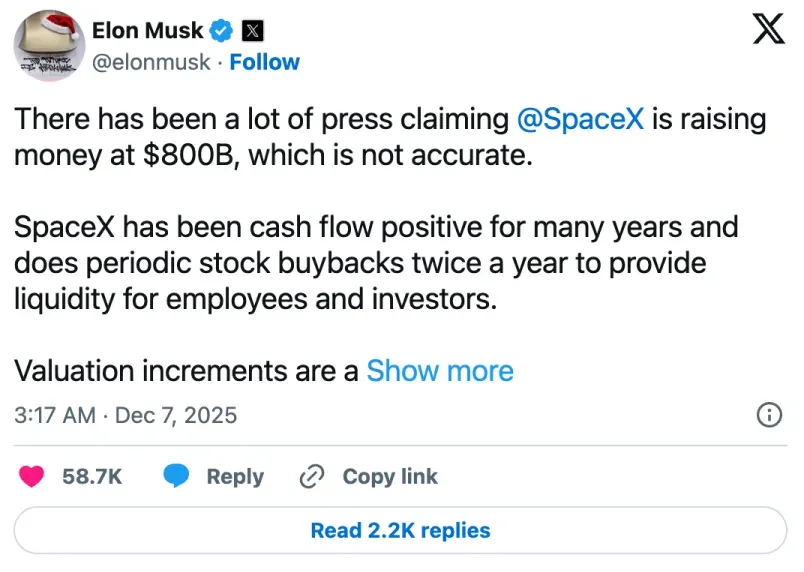Viewport: 804px width, 572px height.
Task: Click the 58.7K like count
Action: click(92, 477)
